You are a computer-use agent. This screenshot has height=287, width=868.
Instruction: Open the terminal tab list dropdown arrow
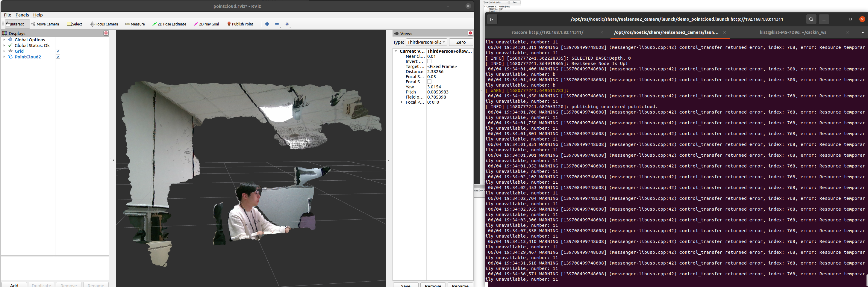(863, 32)
